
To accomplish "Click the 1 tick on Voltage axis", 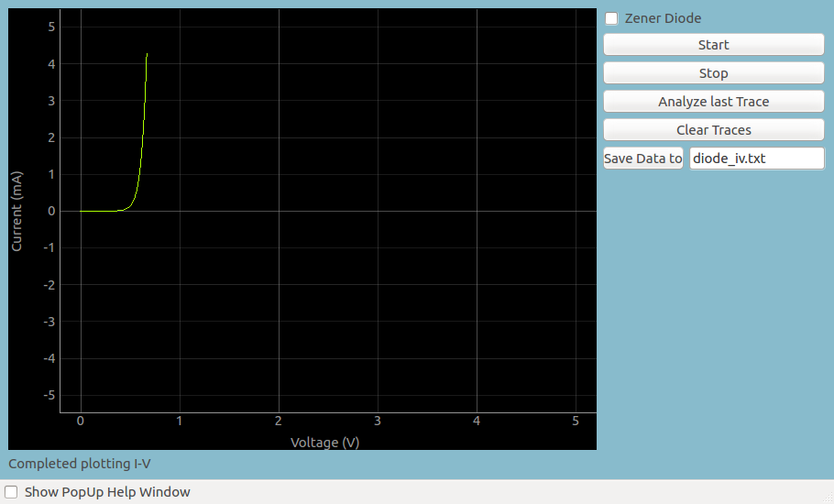I will (180, 421).
